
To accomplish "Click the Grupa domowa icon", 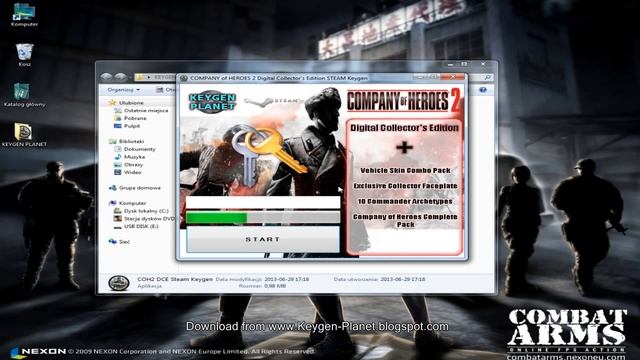I will 113,188.
